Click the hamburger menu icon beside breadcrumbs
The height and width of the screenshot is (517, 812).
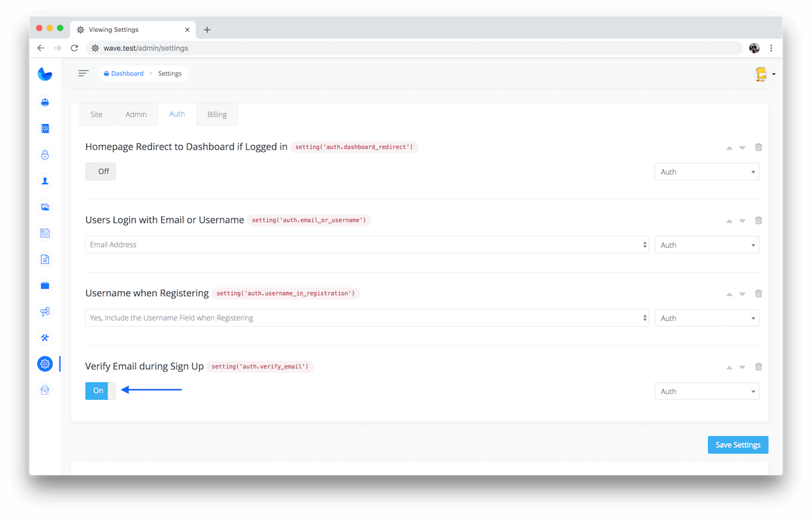pos(84,74)
